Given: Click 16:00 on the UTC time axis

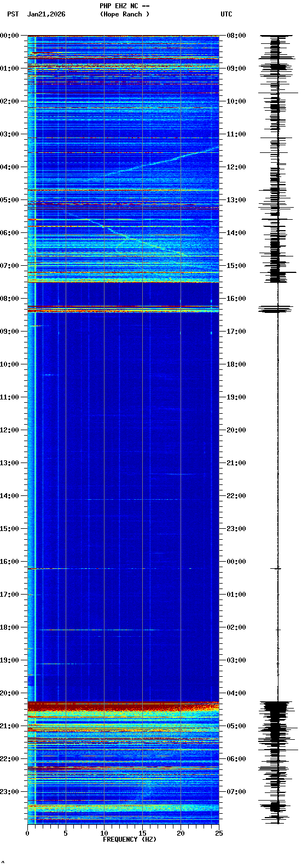Looking at the screenshot, I should point(236,299).
